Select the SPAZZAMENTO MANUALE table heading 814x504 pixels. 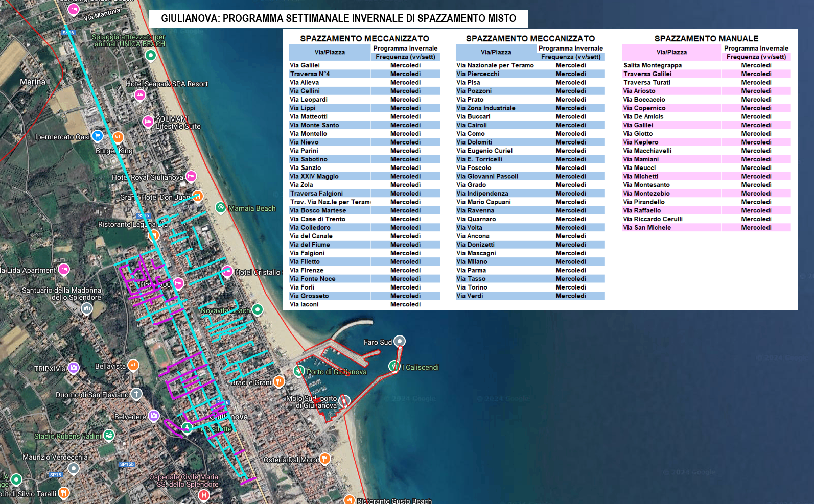click(706, 38)
